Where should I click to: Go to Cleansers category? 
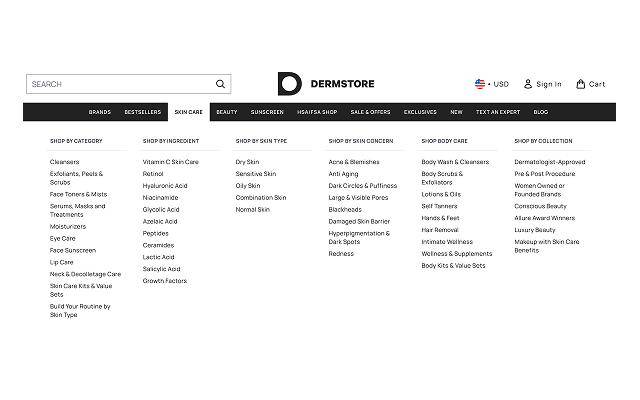click(x=64, y=162)
